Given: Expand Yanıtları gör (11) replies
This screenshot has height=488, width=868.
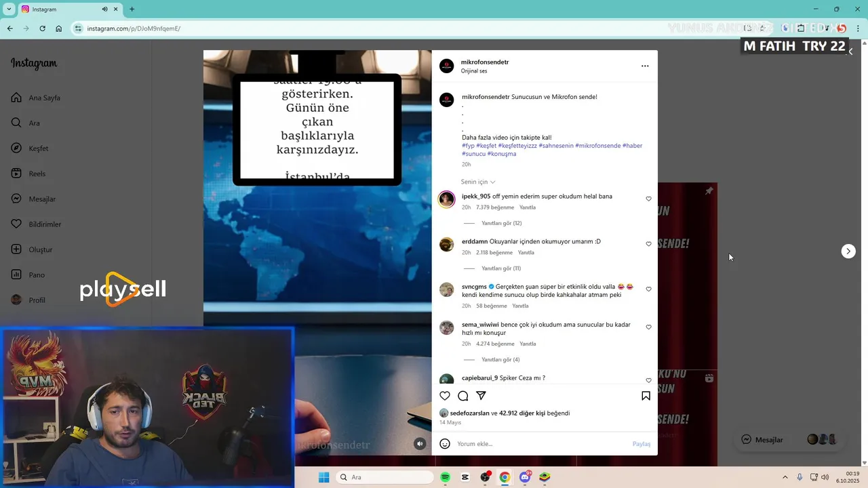Looking at the screenshot, I should (x=501, y=268).
